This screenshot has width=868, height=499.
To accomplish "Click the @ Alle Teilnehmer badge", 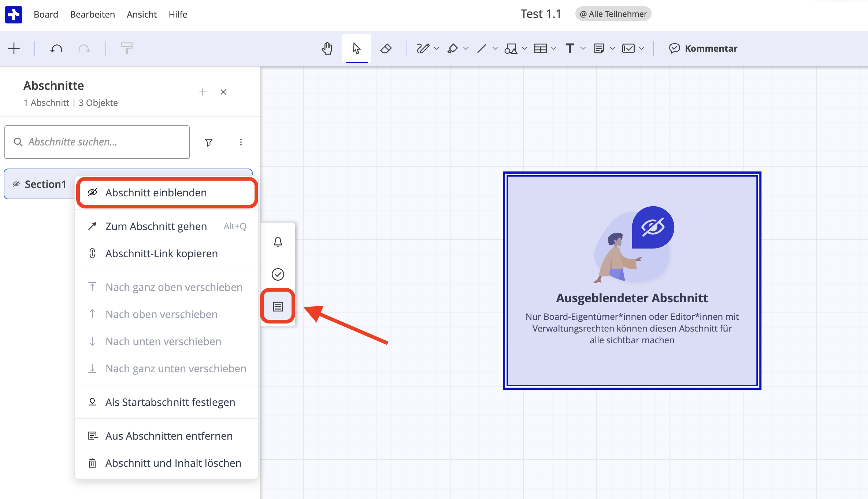I will pos(613,14).
